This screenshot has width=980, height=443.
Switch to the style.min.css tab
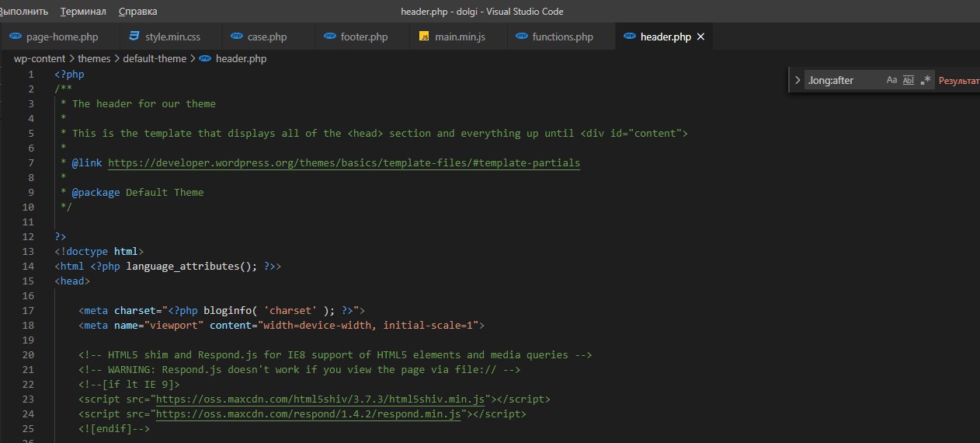tap(171, 37)
